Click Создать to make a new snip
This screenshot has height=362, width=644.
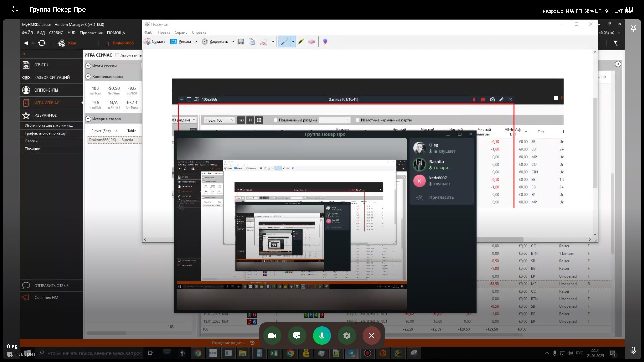[x=155, y=42]
